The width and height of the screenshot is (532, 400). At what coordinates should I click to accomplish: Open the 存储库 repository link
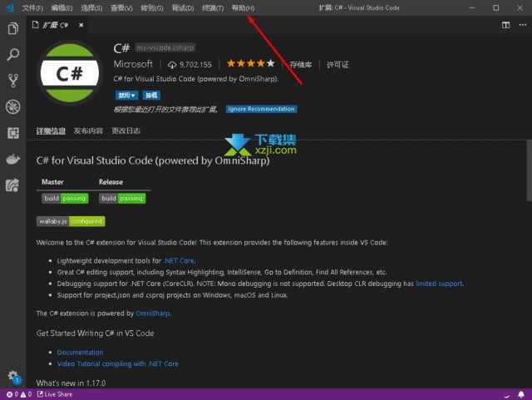click(x=301, y=65)
